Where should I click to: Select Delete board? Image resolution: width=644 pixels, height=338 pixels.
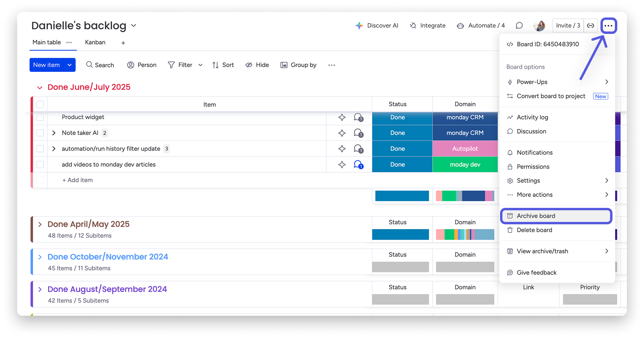[557, 230]
